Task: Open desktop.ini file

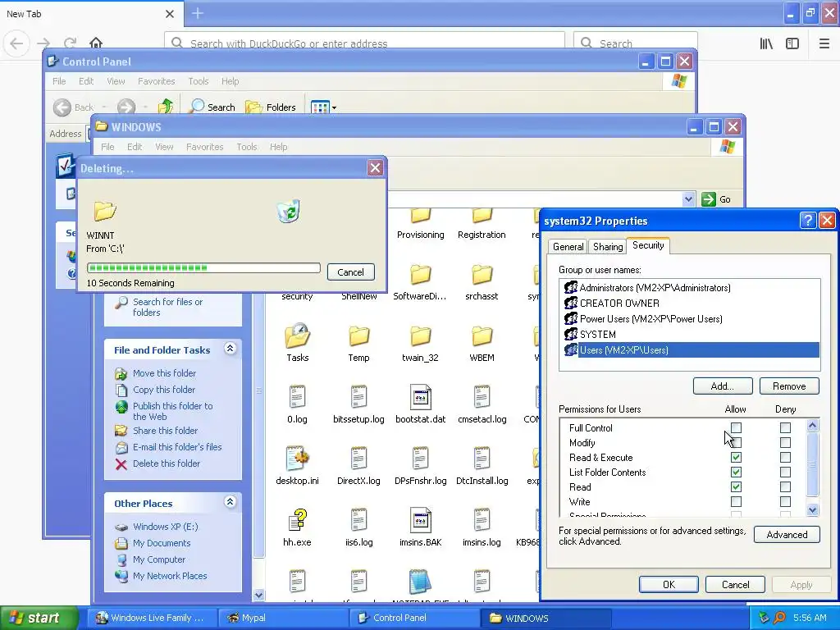Action: point(297,467)
